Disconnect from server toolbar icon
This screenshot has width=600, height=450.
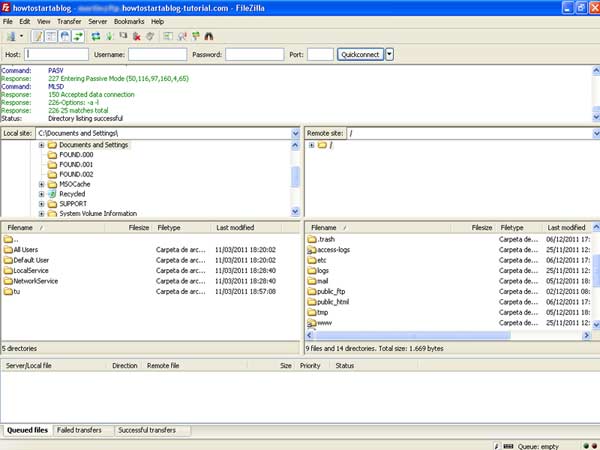[137, 36]
